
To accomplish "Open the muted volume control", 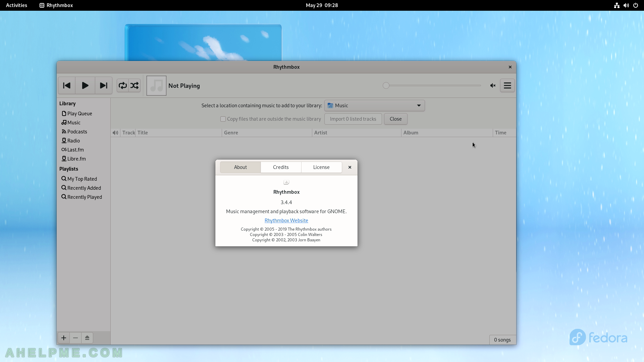I will click(x=493, y=85).
